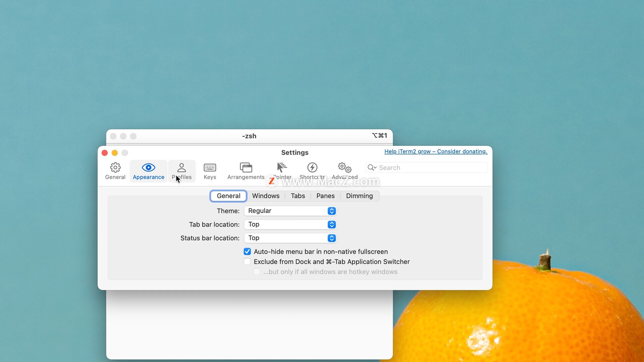Click the search magnifier icon
This screenshot has width=644, height=362.
pyautogui.click(x=372, y=168)
